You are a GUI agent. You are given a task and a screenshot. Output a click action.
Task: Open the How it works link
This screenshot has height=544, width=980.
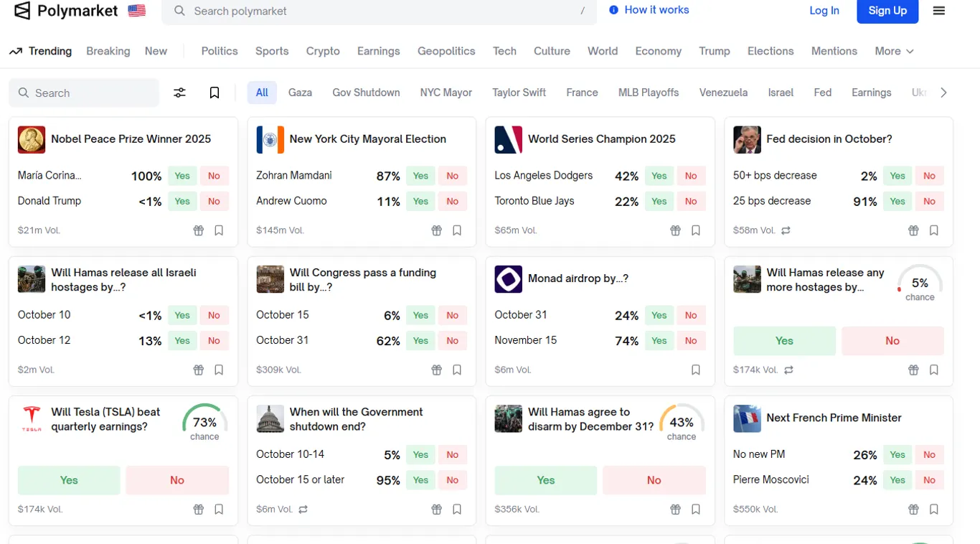point(649,10)
